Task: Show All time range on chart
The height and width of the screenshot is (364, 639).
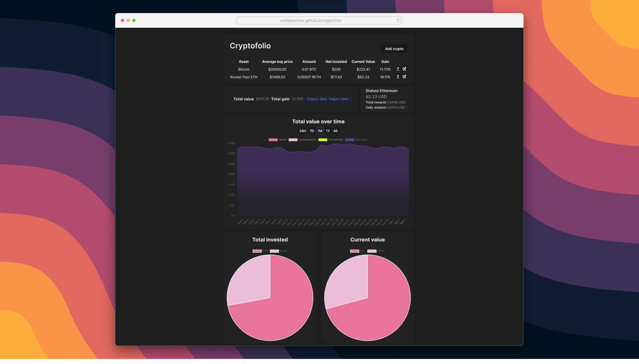Action: point(335,131)
